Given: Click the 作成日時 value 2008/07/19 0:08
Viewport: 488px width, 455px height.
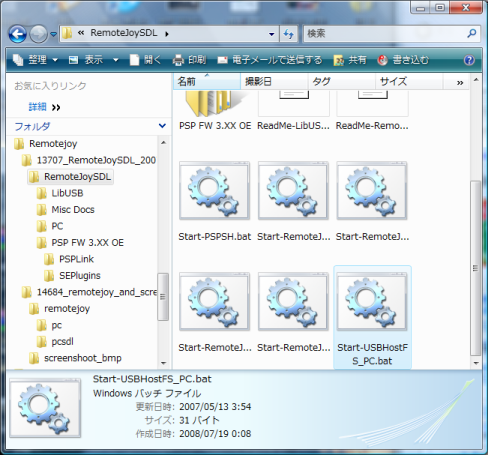Looking at the screenshot, I should pyautogui.click(x=215, y=434).
